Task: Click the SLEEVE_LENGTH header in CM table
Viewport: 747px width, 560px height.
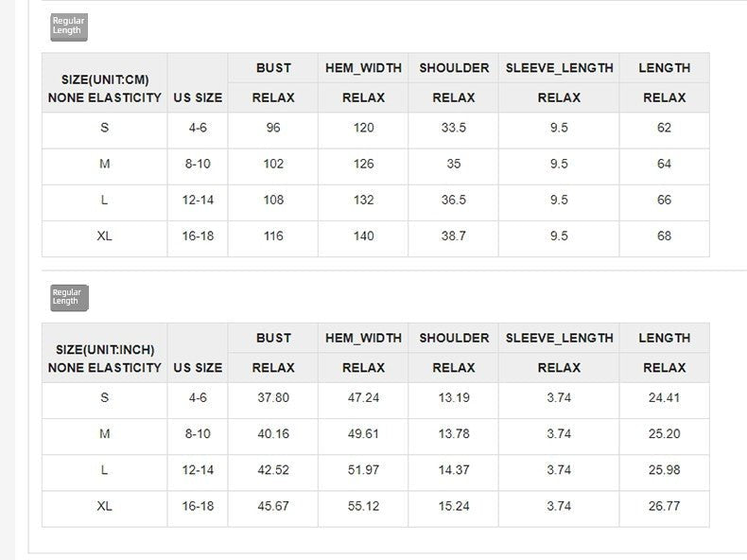Action: click(559, 68)
